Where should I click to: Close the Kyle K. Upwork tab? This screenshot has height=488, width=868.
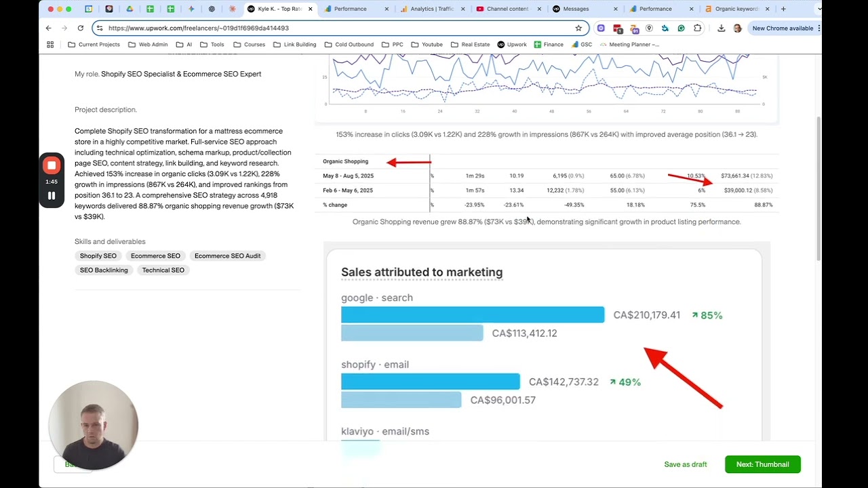pyautogui.click(x=311, y=9)
